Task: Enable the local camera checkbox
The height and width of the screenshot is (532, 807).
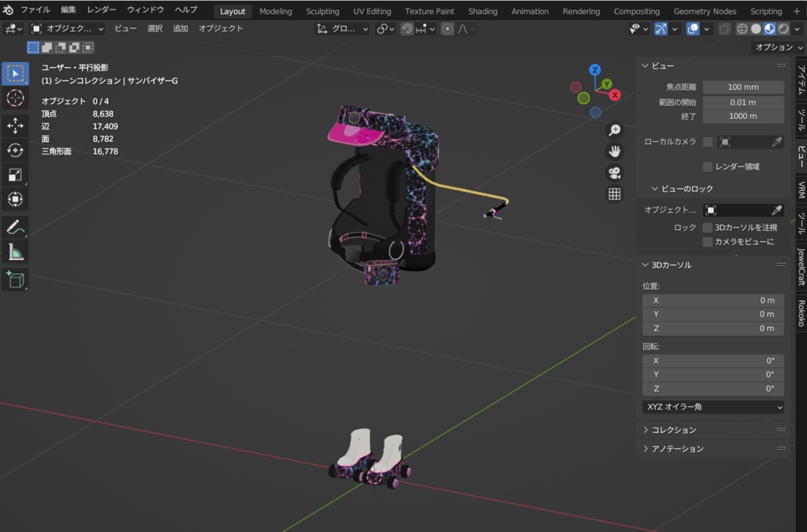Action: tap(708, 142)
